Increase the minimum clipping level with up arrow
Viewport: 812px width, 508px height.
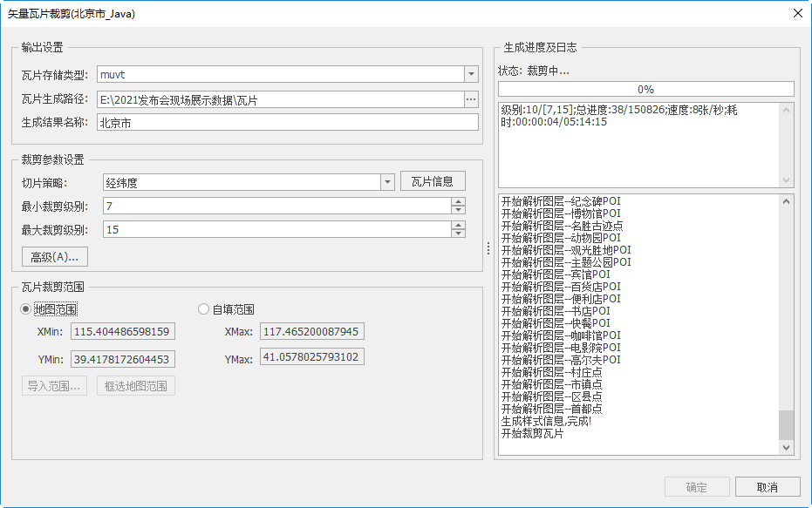[458, 202]
